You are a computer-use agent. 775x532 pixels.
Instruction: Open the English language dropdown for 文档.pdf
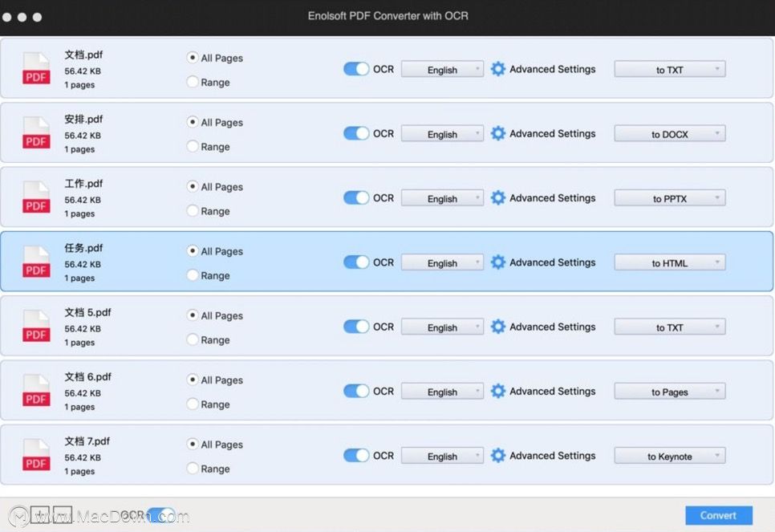pyautogui.click(x=442, y=69)
